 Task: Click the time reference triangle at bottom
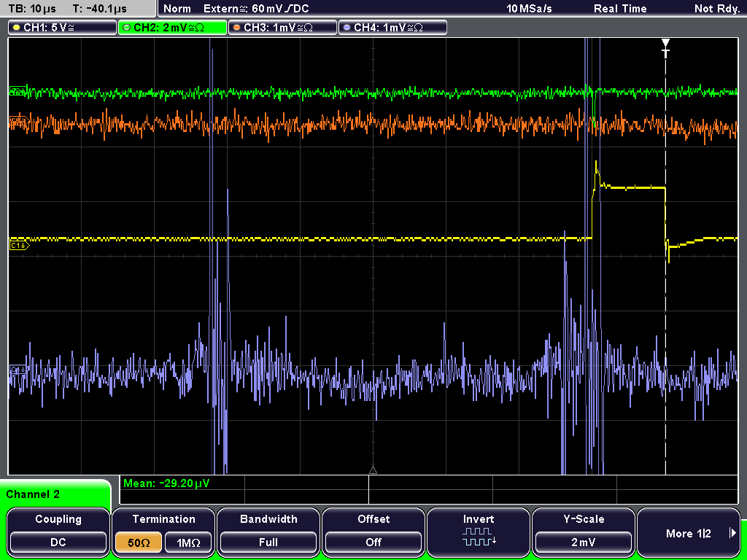pos(373,470)
